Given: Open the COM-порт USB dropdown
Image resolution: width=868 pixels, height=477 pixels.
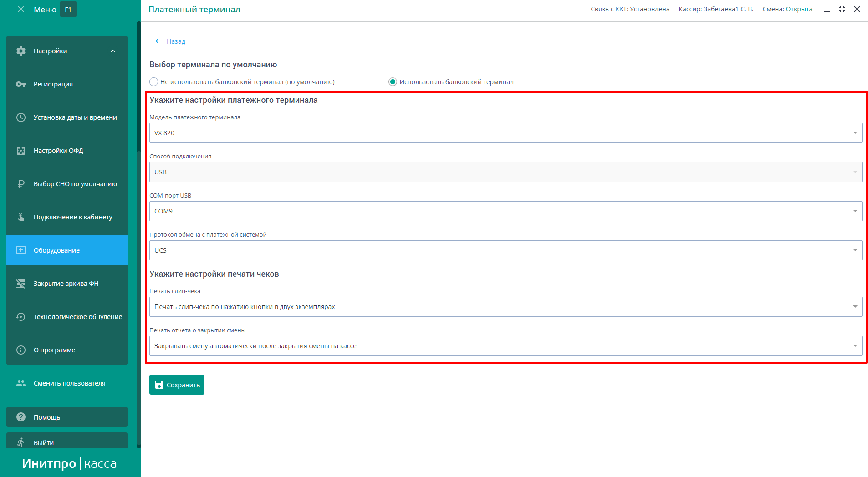Looking at the screenshot, I should point(505,211).
